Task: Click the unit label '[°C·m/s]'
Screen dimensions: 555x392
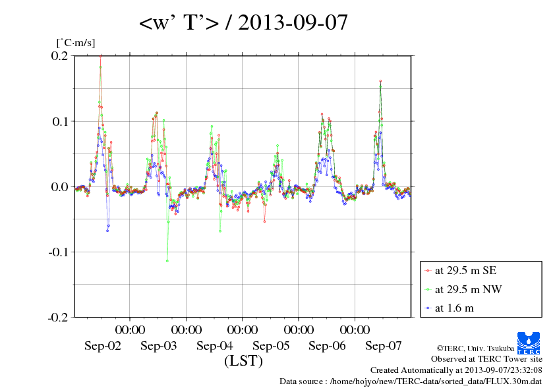Action: coord(76,43)
